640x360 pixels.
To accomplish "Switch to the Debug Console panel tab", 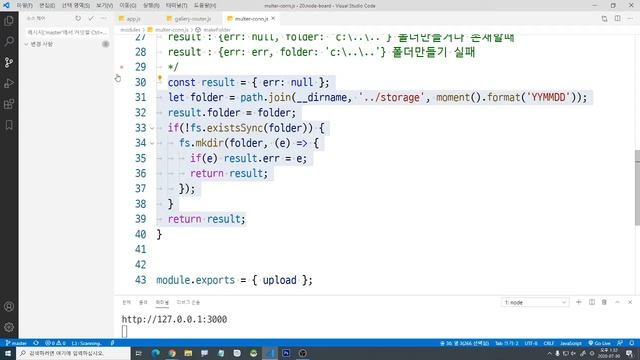I will (188, 302).
